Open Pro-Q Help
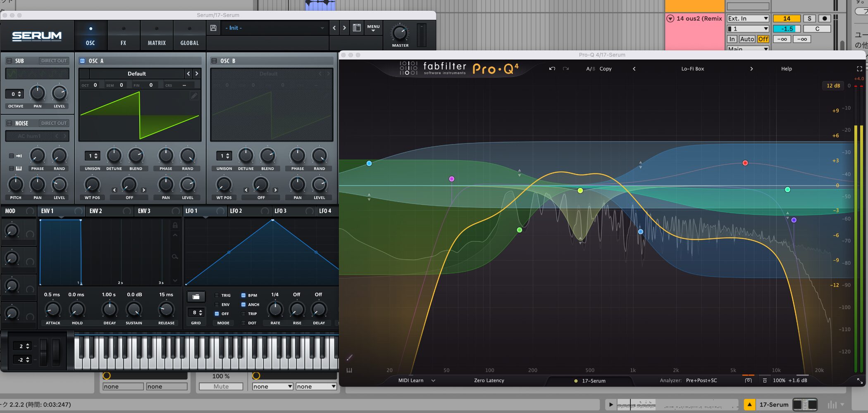Viewport: 868px width, 413px height. (x=786, y=69)
